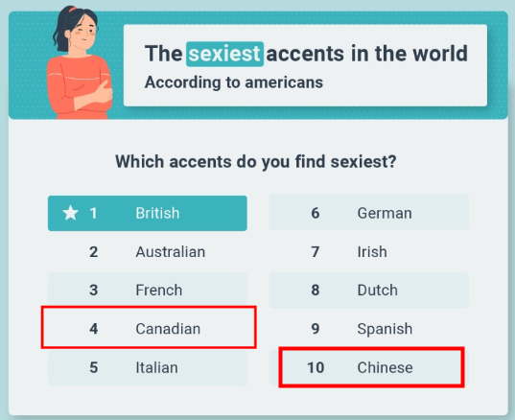Choose the Irish accent entry
The image size is (515, 420).
369,252
